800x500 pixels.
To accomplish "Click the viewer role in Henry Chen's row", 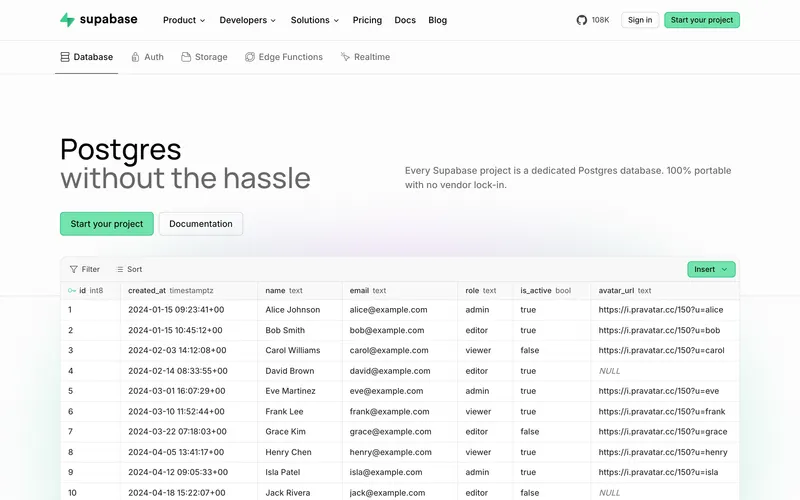I will pos(485,452).
